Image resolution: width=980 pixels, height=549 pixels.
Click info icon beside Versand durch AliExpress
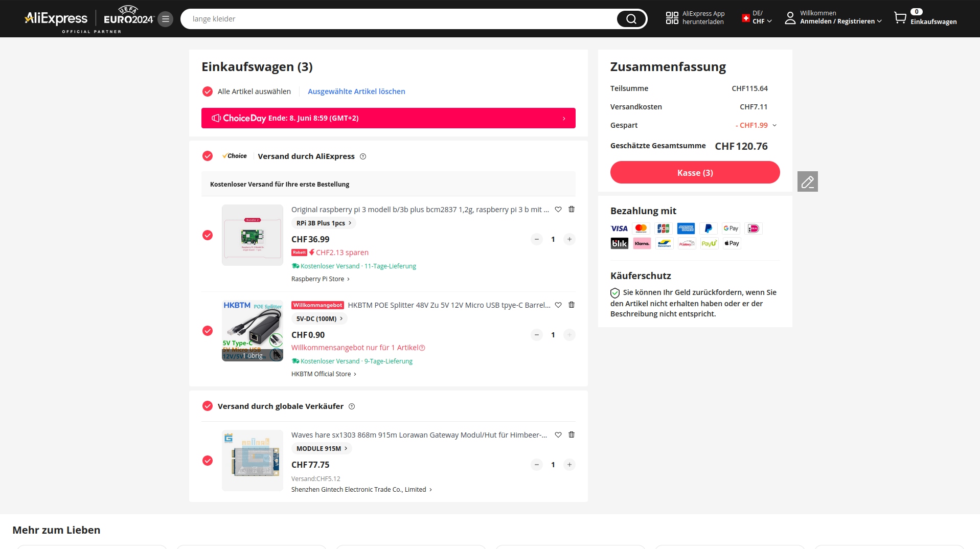coord(363,156)
